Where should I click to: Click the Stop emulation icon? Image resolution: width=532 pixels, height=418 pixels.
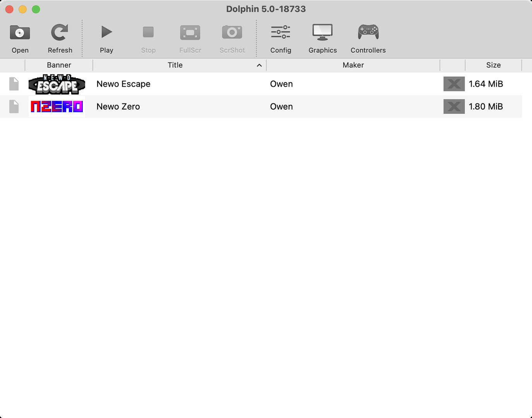coord(148,33)
